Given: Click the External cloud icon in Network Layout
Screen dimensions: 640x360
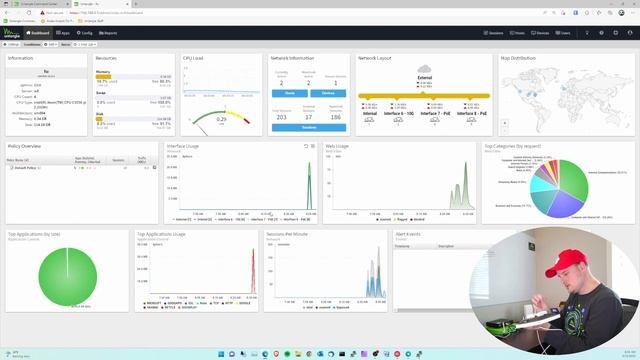Looking at the screenshot, I should 424,69.
